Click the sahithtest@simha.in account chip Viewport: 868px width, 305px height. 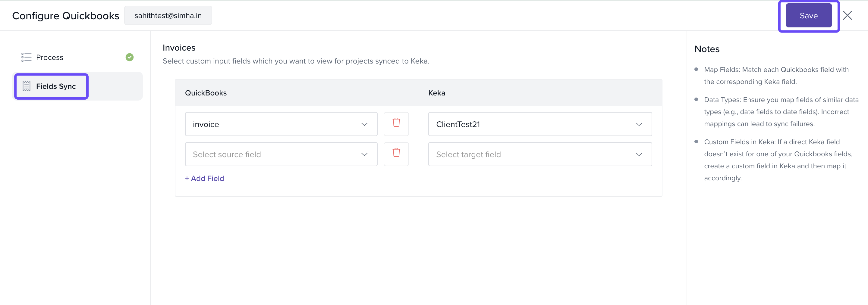click(168, 15)
